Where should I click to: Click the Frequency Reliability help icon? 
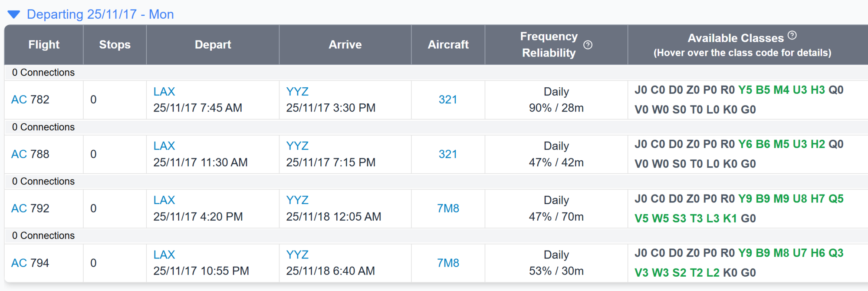coord(588,45)
